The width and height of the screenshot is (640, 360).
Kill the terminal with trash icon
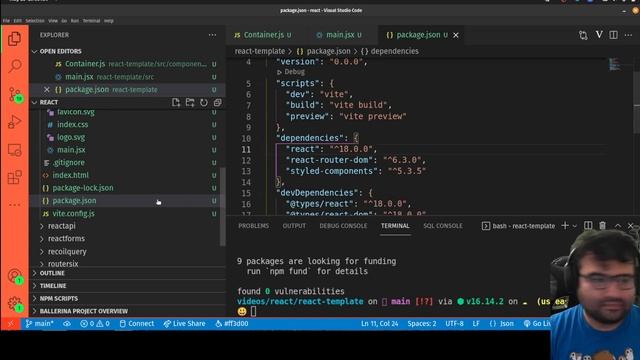[602, 225]
